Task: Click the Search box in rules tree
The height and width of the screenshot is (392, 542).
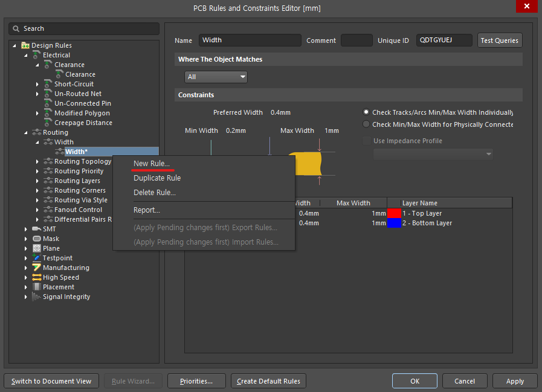Action: click(x=84, y=29)
